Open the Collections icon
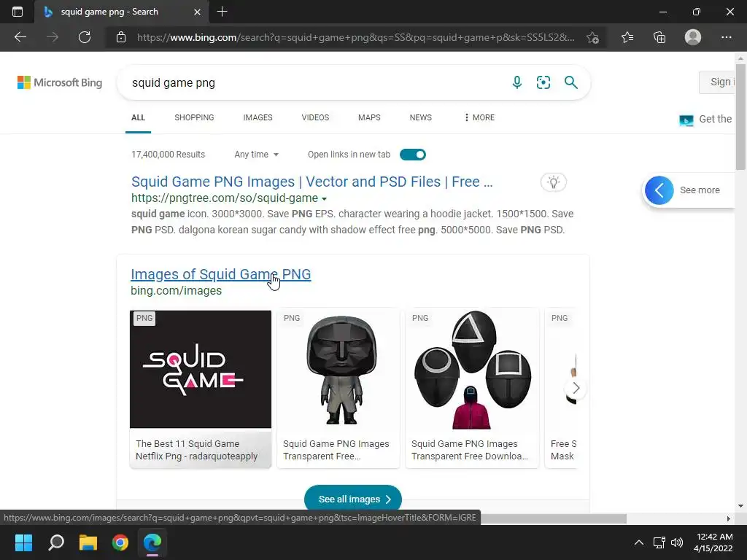Screen dimensions: 747x560 click(x=659, y=37)
